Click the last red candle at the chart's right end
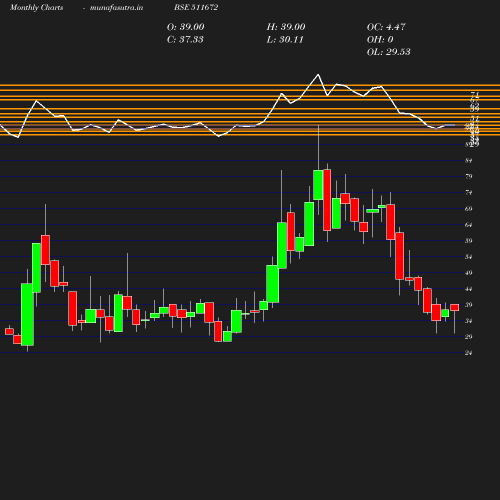500x500 pixels. pos(455,307)
